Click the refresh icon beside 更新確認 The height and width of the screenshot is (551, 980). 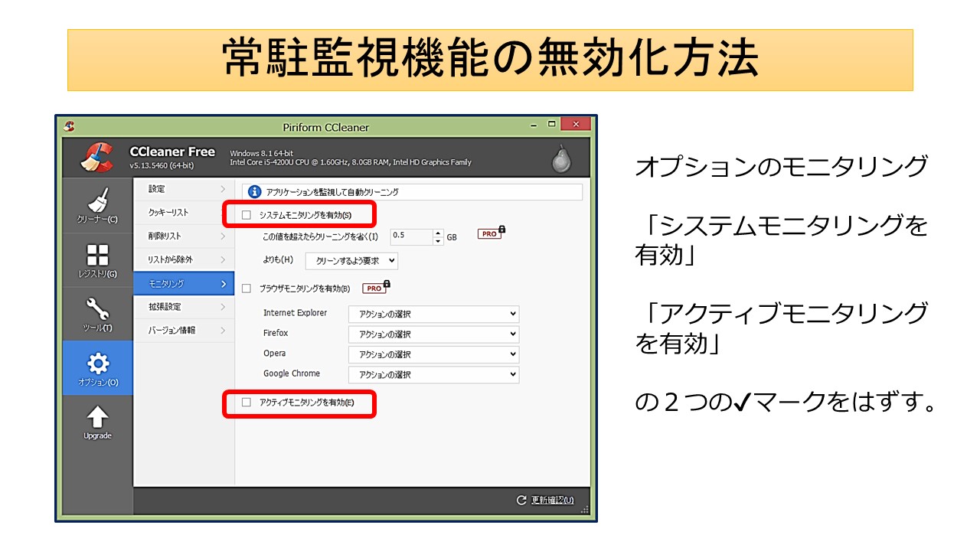click(x=521, y=500)
